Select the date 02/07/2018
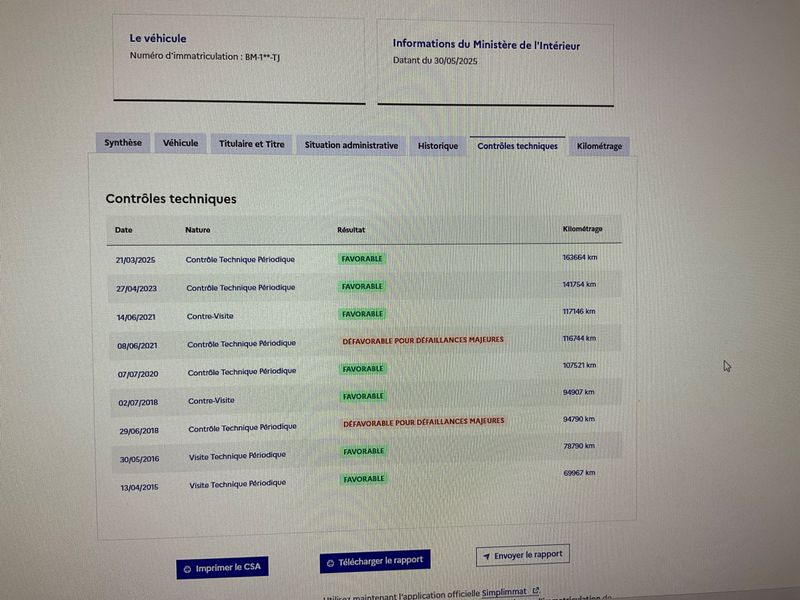 [x=138, y=403]
